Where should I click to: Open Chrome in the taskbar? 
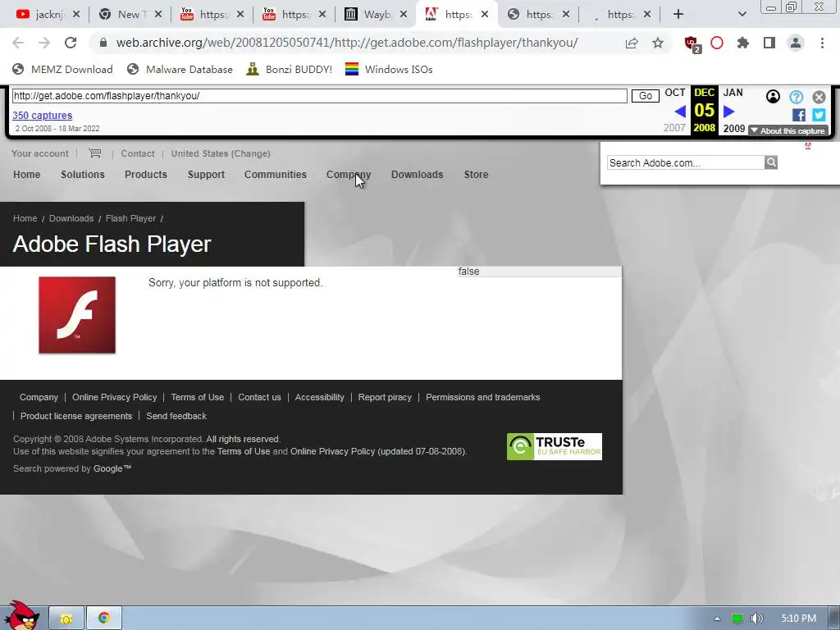pos(104,619)
